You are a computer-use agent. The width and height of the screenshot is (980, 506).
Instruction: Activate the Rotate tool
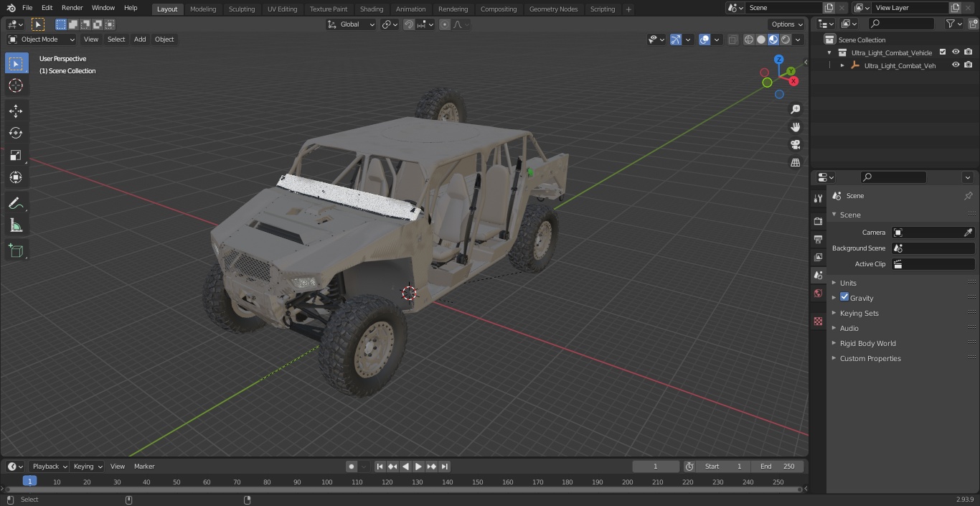(x=16, y=133)
